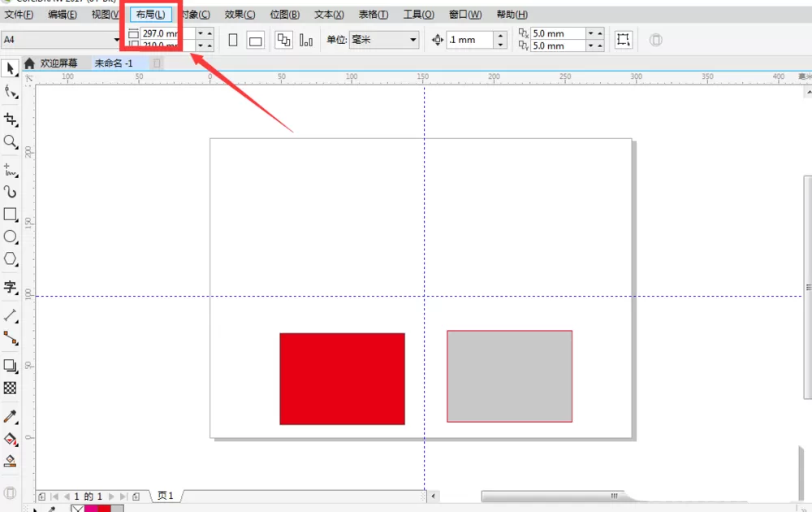
Task: Click the home icon of welcome screen
Action: [29, 63]
